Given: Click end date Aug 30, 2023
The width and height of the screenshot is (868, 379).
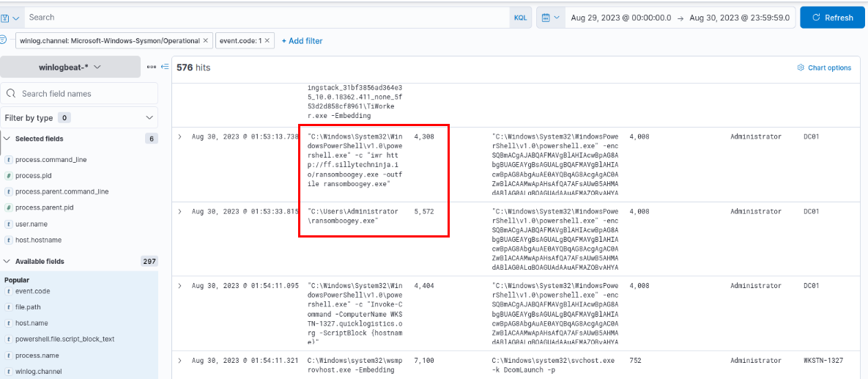Looking at the screenshot, I should pos(740,18).
